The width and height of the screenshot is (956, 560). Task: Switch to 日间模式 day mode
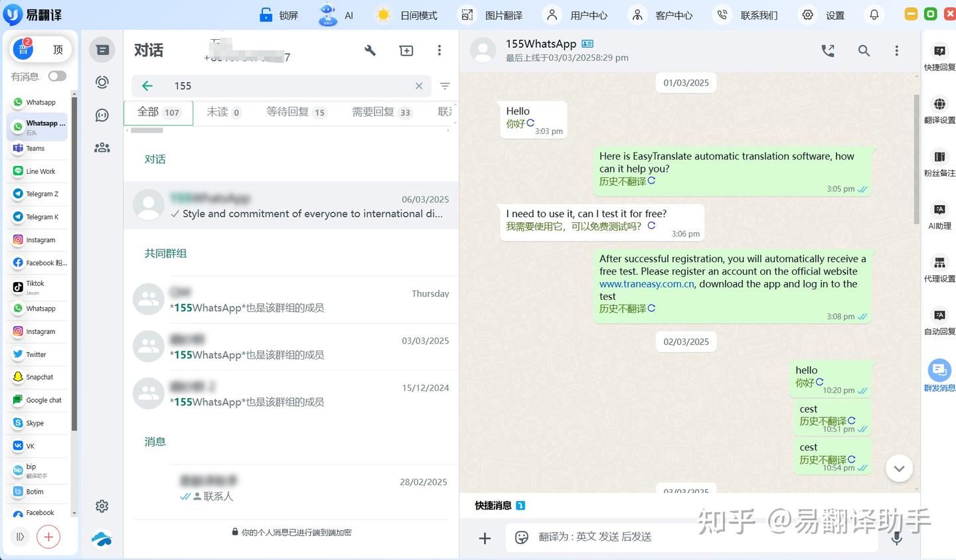point(406,15)
